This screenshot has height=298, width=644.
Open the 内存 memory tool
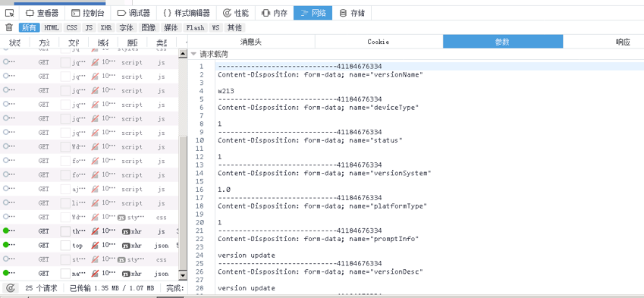click(275, 13)
